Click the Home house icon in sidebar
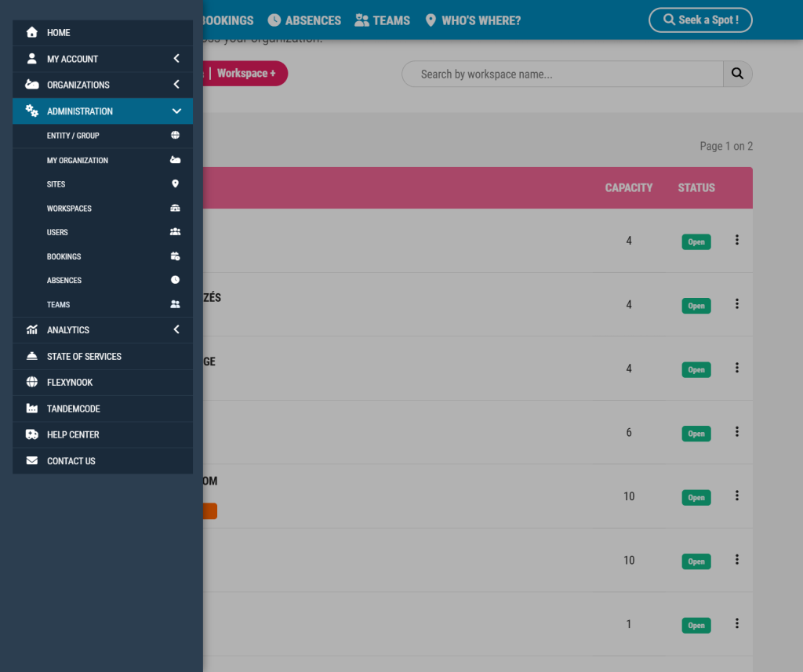Image resolution: width=803 pixels, height=672 pixels. pyautogui.click(x=31, y=32)
